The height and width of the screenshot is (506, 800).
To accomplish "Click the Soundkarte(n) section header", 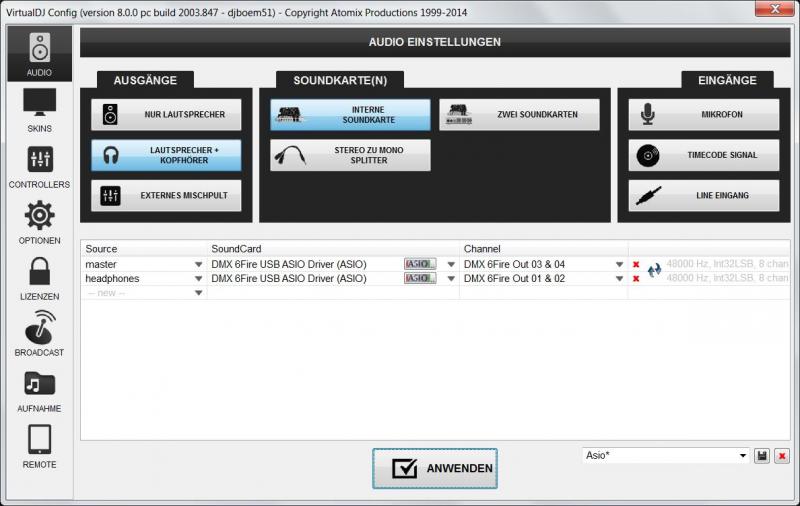I will (x=340, y=80).
